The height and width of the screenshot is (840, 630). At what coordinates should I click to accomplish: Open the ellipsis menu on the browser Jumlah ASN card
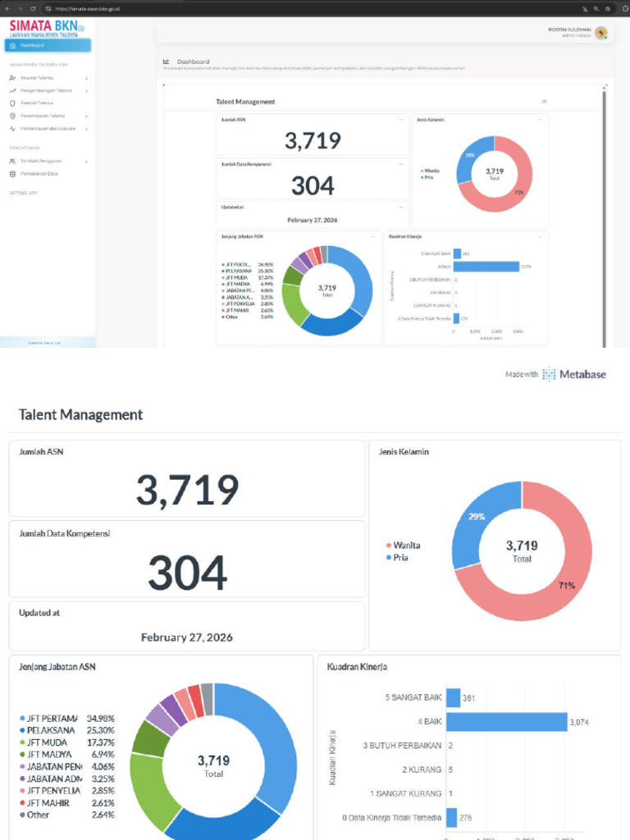tap(400, 120)
